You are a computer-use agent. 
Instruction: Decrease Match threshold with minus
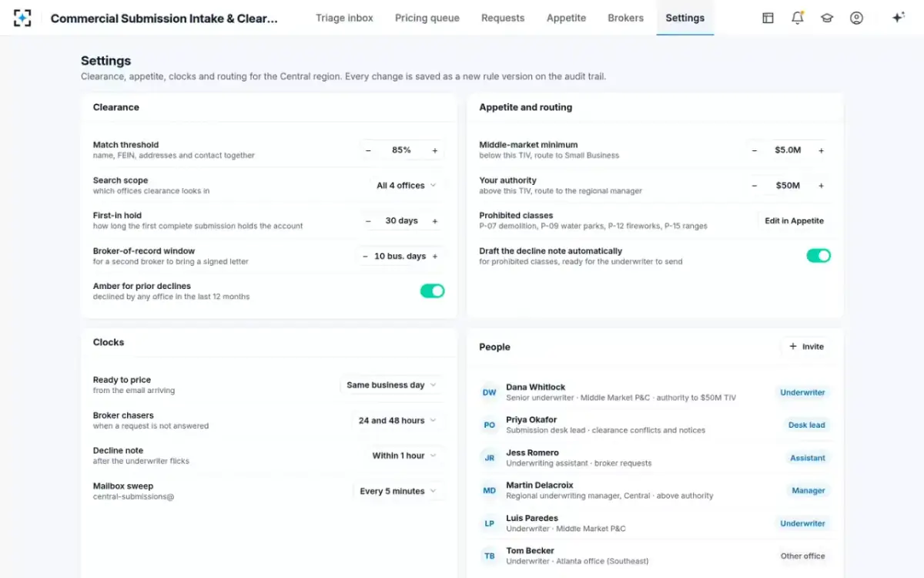point(368,150)
